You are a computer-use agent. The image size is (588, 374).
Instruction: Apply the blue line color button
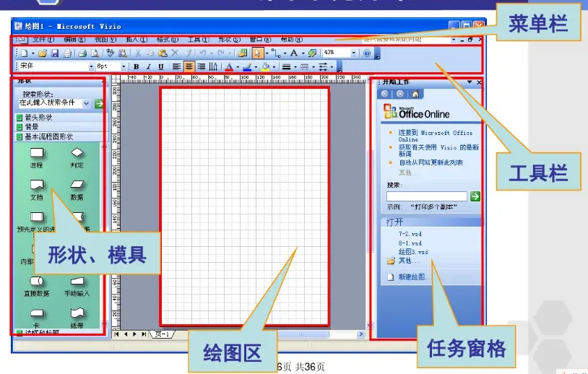point(247,66)
